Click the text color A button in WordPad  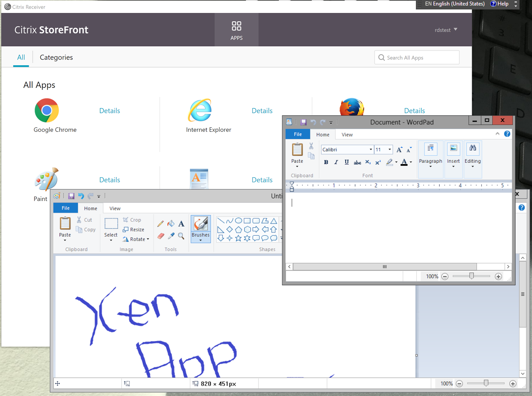click(x=404, y=162)
